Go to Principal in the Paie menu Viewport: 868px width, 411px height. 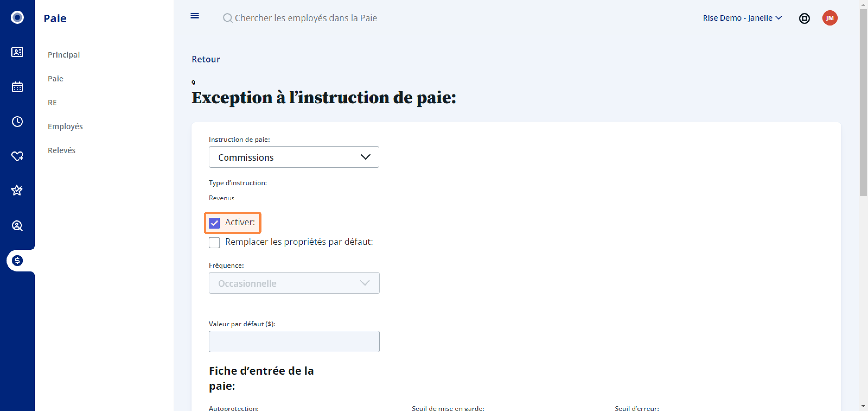[x=64, y=55]
